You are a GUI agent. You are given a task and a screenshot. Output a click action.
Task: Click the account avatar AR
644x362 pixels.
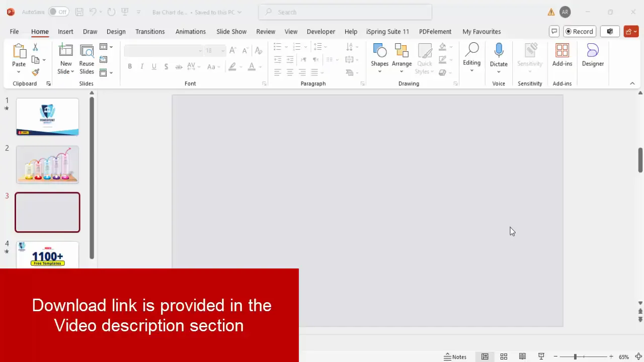click(565, 12)
